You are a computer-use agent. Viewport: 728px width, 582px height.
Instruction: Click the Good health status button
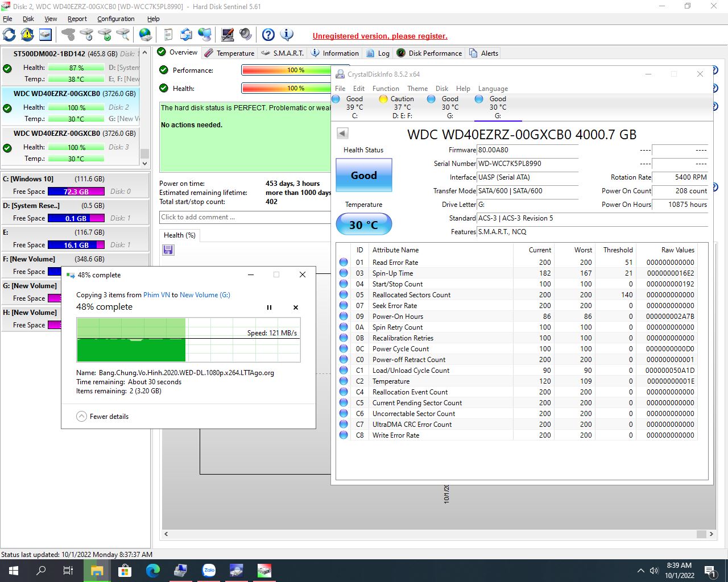coord(364,175)
